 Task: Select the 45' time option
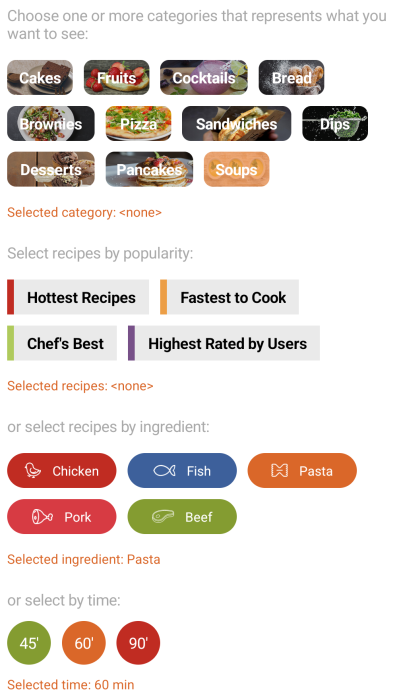point(29,643)
